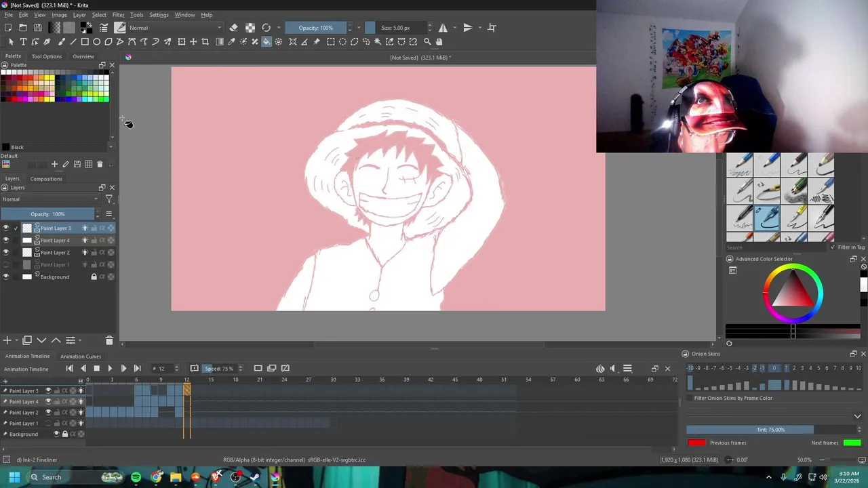
Task: Select the Ellipse shape tool
Action: tap(96, 42)
